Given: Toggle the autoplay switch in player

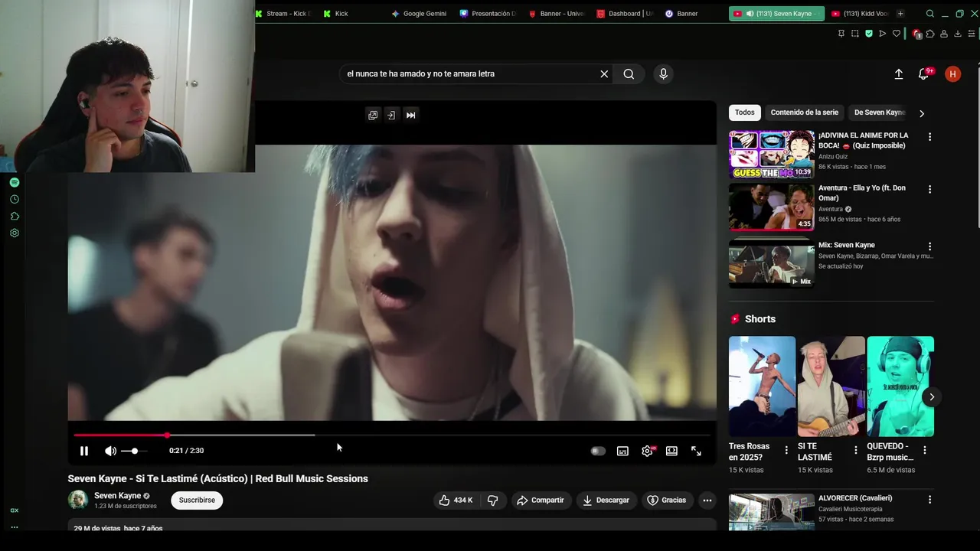Looking at the screenshot, I should [598, 451].
